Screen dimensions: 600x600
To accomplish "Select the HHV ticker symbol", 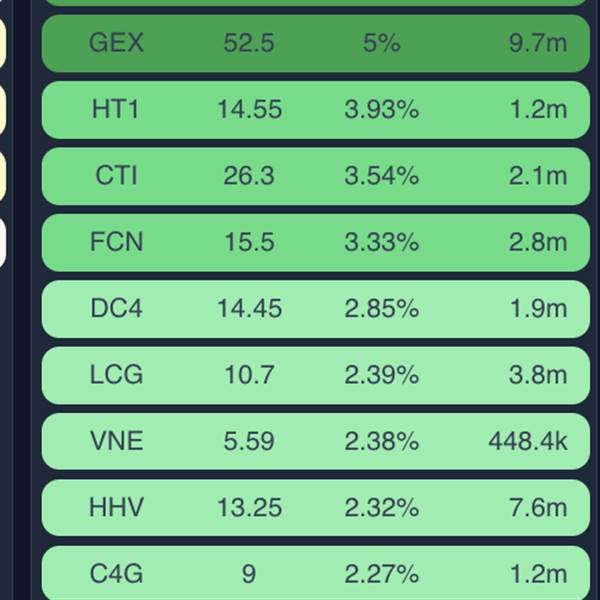I will (116, 507).
